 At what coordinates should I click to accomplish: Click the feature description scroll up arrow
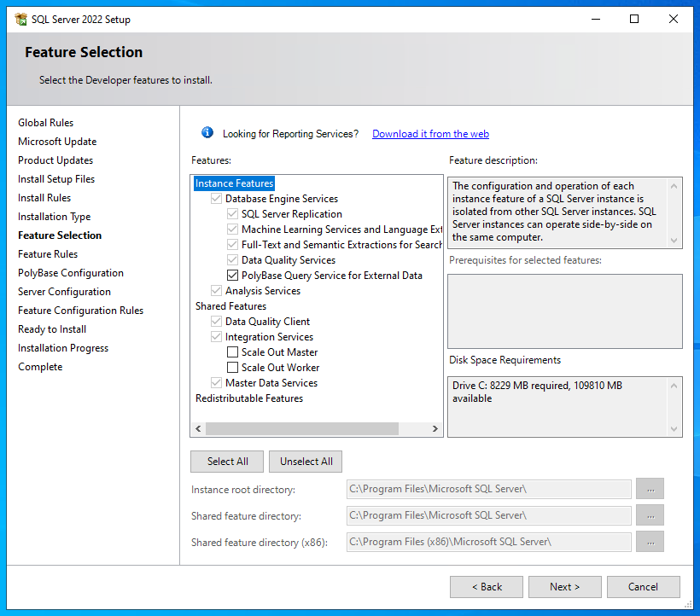tap(674, 186)
